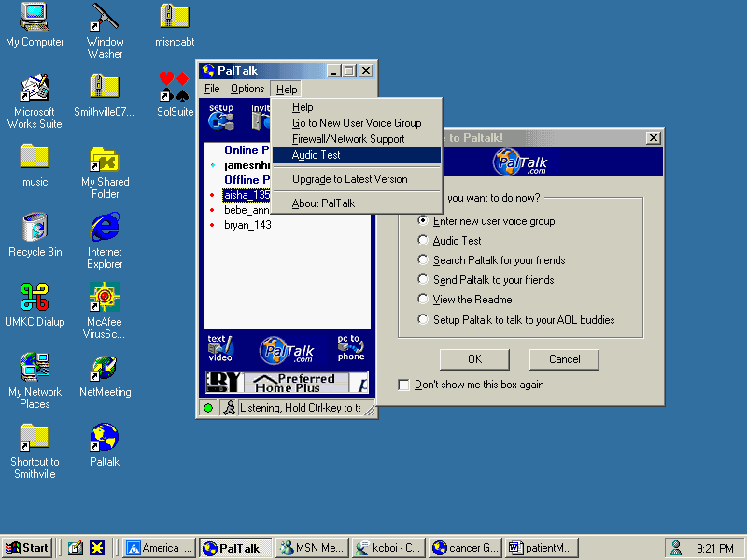Switch to kcboi chat taskbar button
The width and height of the screenshot is (747, 560).
(x=388, y=548)
